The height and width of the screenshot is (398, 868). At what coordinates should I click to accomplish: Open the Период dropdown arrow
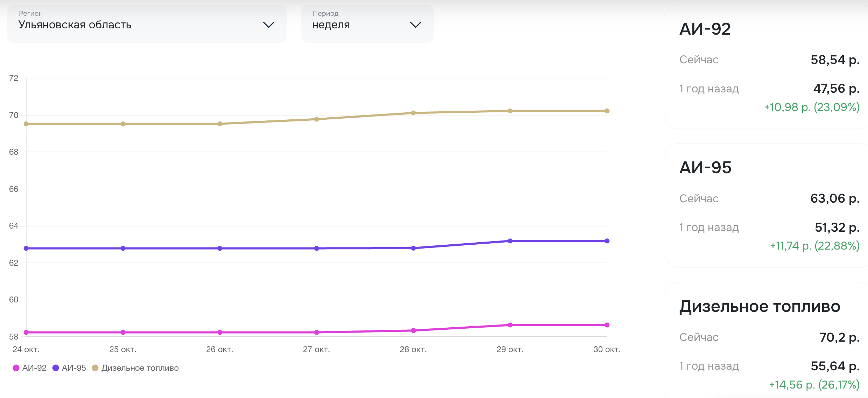tap(415, 25)
